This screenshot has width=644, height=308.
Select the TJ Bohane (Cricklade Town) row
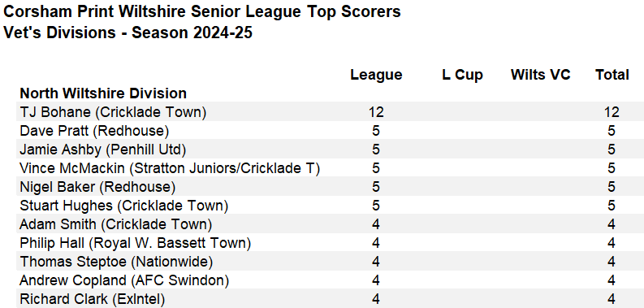point(322,112)
